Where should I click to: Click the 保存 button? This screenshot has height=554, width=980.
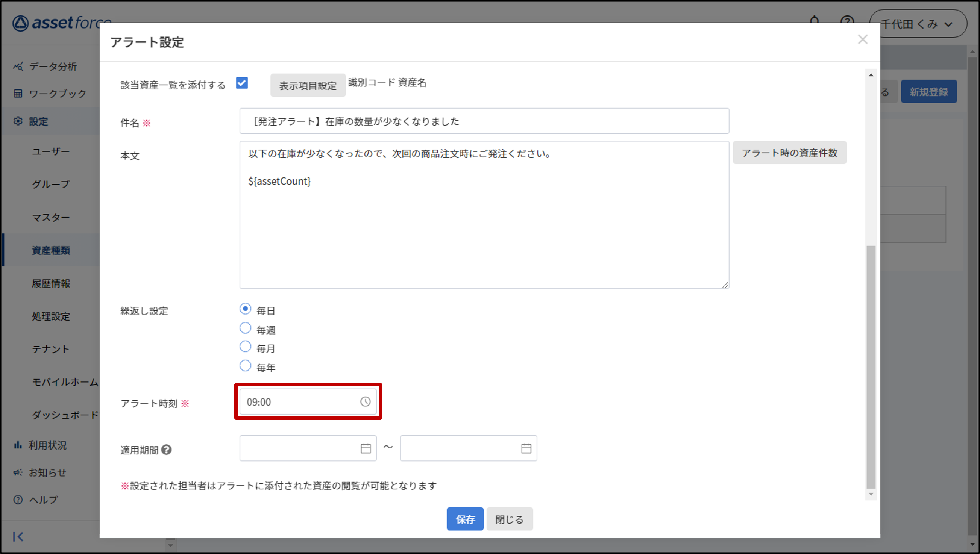point(465,519)
